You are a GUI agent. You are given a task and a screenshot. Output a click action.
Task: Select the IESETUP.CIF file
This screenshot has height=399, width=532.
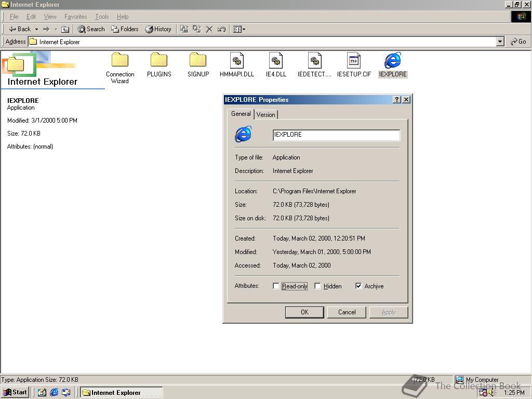pos(354,65)
